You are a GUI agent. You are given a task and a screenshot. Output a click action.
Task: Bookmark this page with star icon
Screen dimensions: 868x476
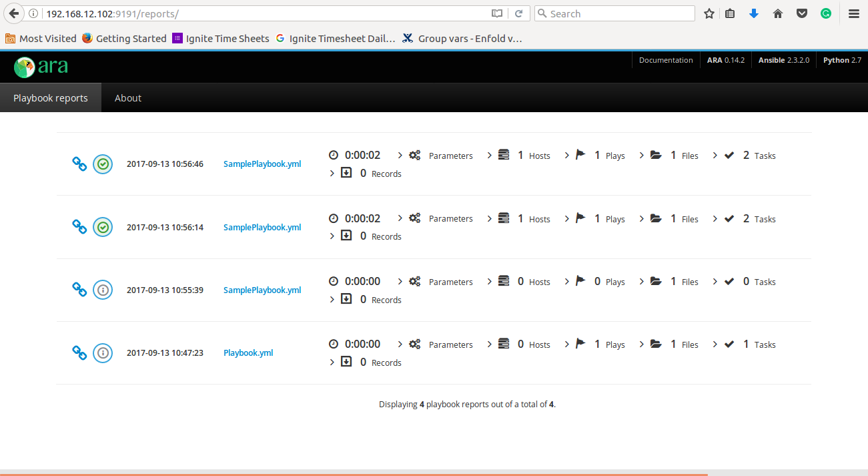709,13
